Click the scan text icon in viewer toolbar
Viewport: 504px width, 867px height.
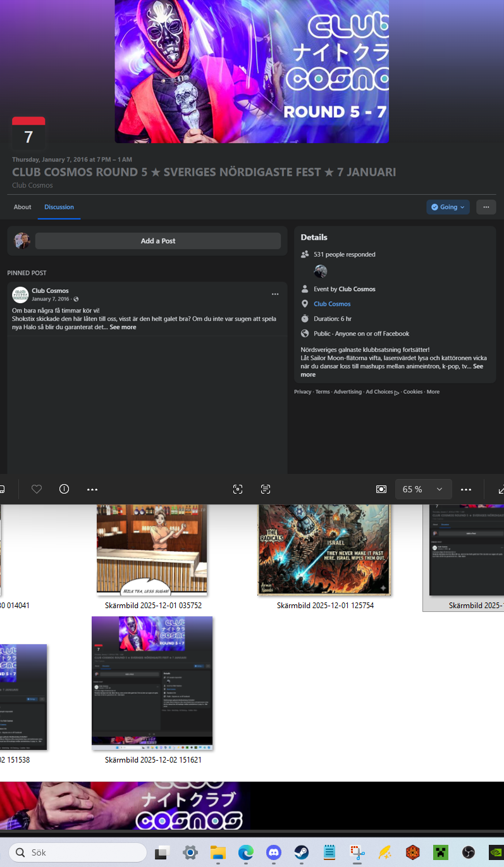[x=266, y=489]
